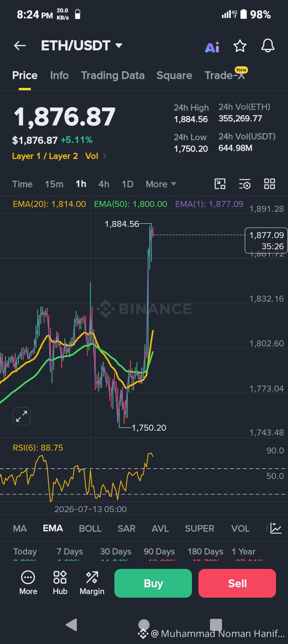
Task: Tap the EMA(20): 1,814.00 label
Action: (x=49, y=204)
